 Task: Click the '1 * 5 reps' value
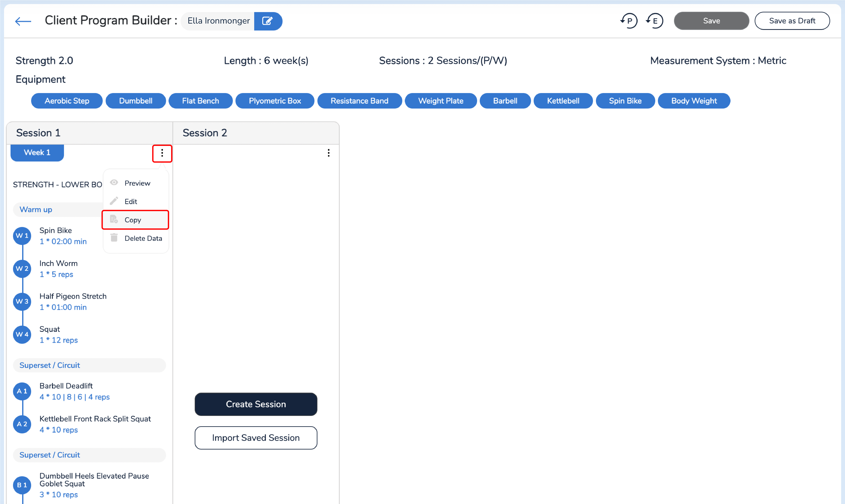pyautogui.click(x=56, y=274)
